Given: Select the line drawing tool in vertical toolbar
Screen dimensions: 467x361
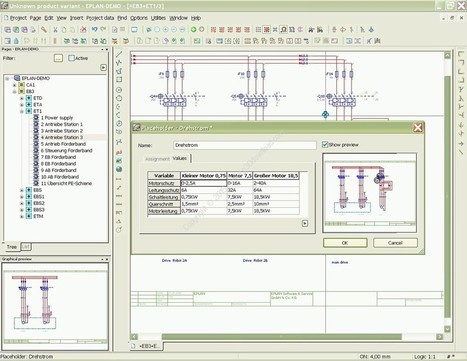Looking at the screenshot, I should coord(119,54).
